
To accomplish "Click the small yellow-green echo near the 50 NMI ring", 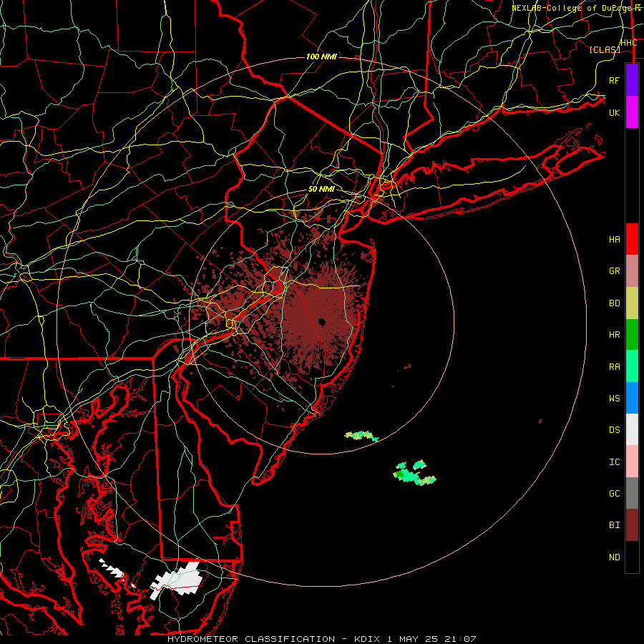I will tap(361, 436).
